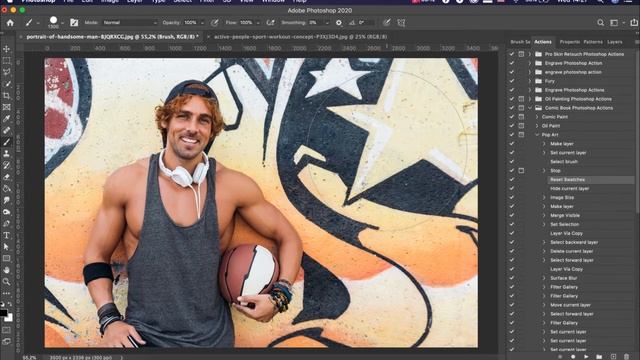Open the Brush preset picker size dropdown
The height and width of the screenshot is (360, 640).
pyautogui.click(x=62, y=23)
